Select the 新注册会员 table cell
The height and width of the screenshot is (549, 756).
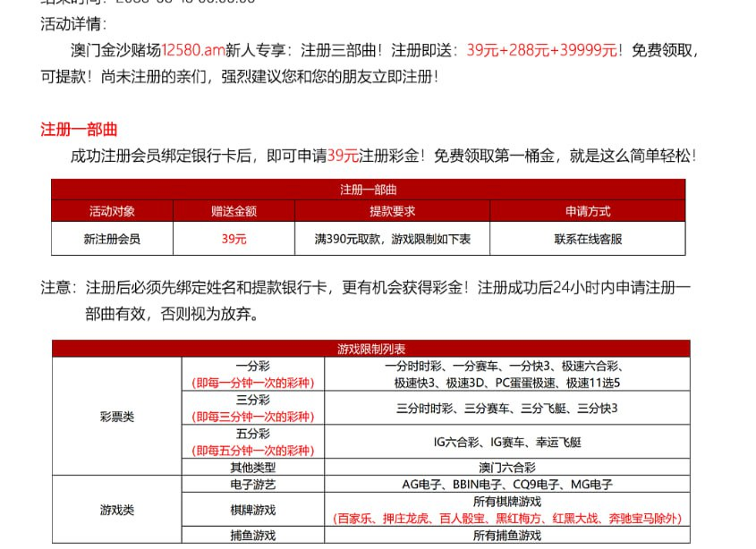click(x=112, y=239)
